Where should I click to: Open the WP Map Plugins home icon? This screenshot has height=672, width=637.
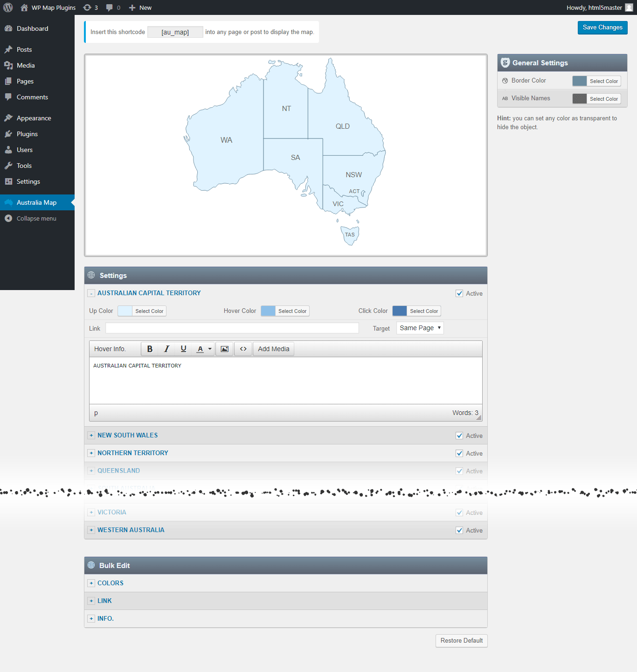(x=24, y=7)
